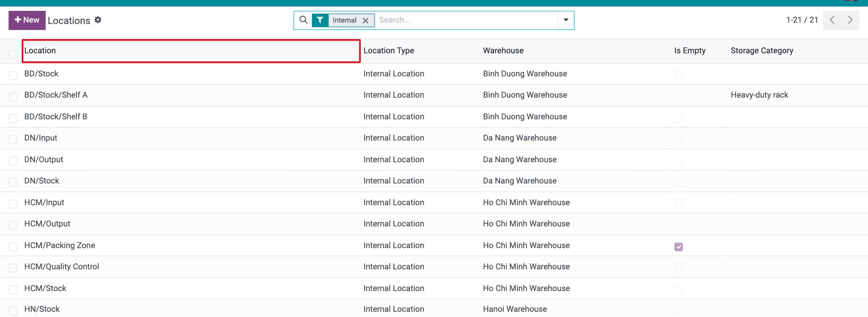Screen dimensions: 868x317
Task: Sort by Warehouse column header
Action: pos(503,50)
